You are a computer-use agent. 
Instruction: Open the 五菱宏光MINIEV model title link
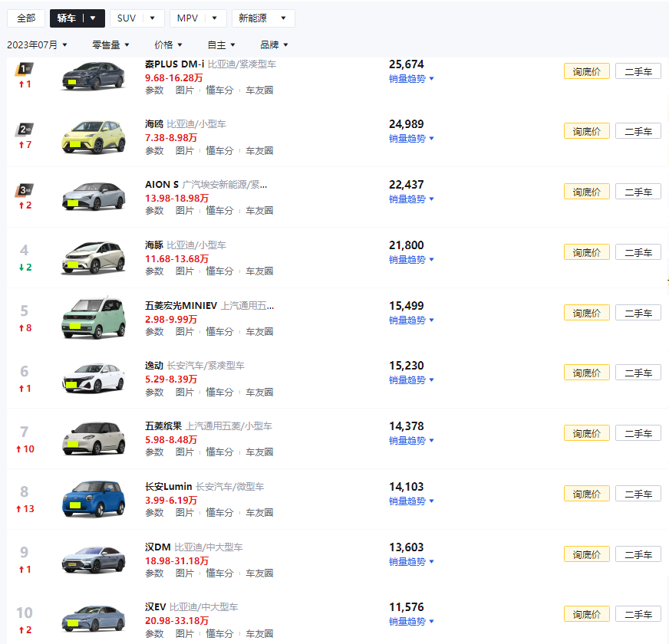tap(181, 306)
